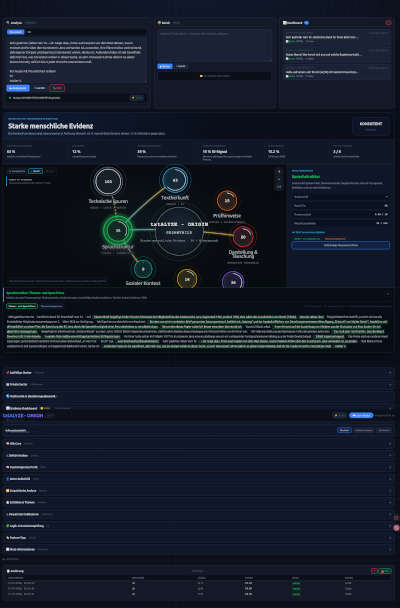Expand the Evidence Dashboard section
This screenshot has width=400, height=608.
(198, 408)
